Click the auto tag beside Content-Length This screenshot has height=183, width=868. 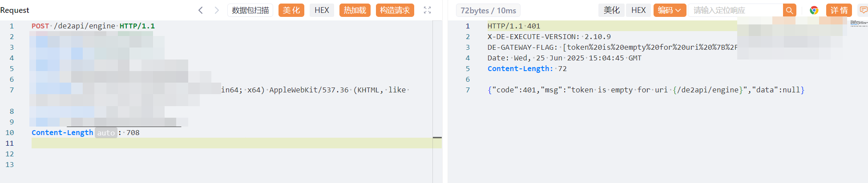pyautogui.click(x=106, y=133)
